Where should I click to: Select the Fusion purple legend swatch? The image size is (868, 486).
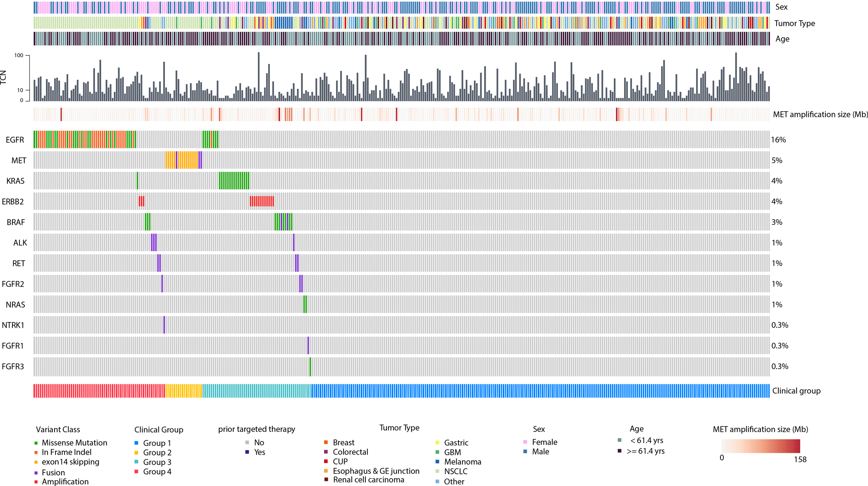pyautogui.click(x=36, y=473)
